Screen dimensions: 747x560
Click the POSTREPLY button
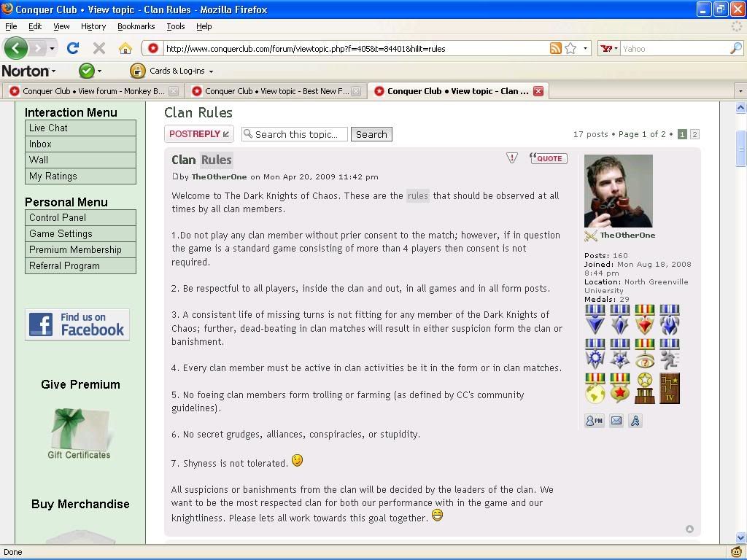(x=198, y=134)
